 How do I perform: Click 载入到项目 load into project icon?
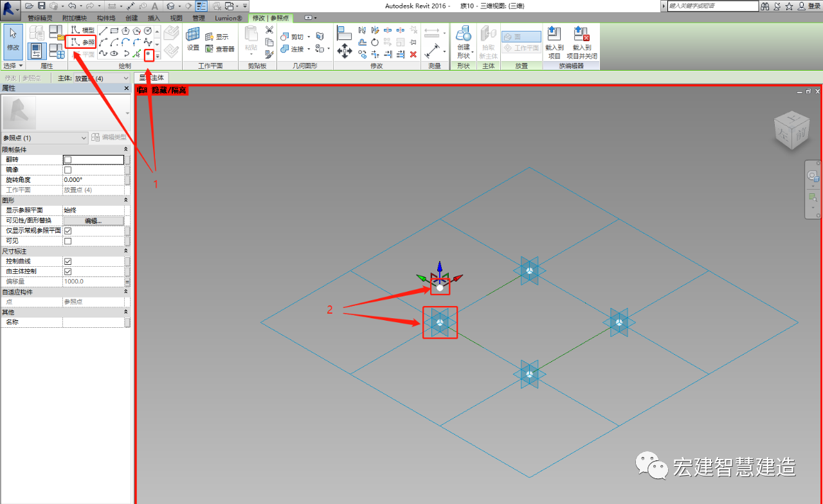(554, 42)
